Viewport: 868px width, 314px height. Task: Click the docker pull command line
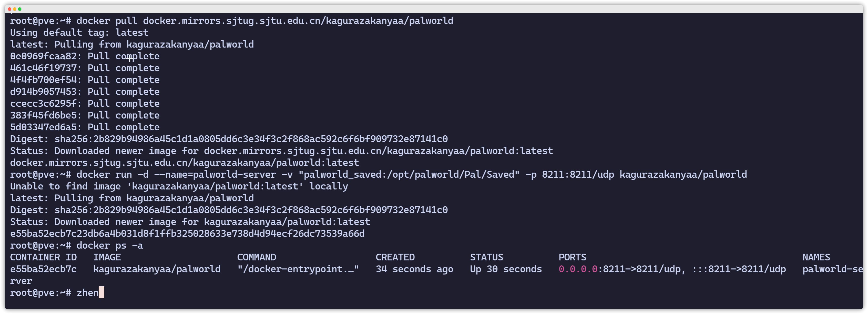232,21
